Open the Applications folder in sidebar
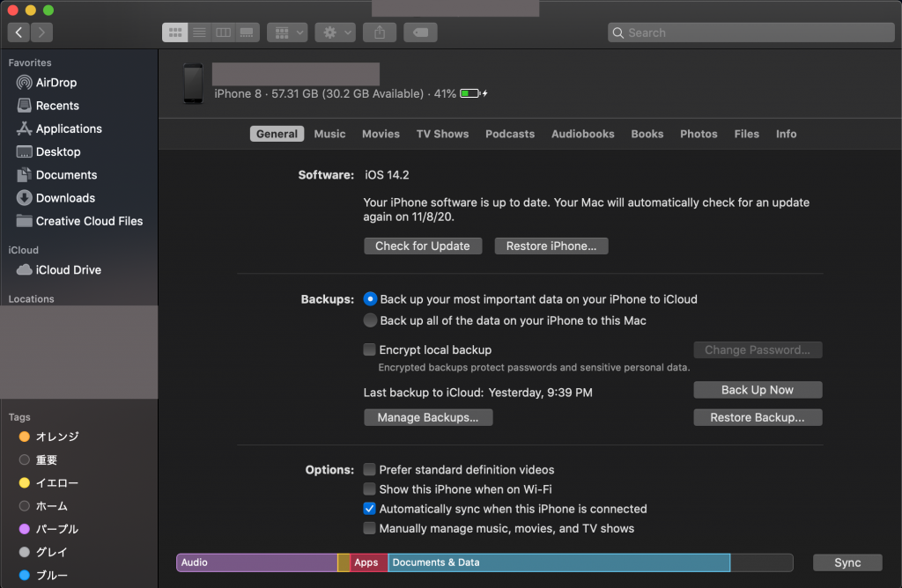 click(59, 129)
